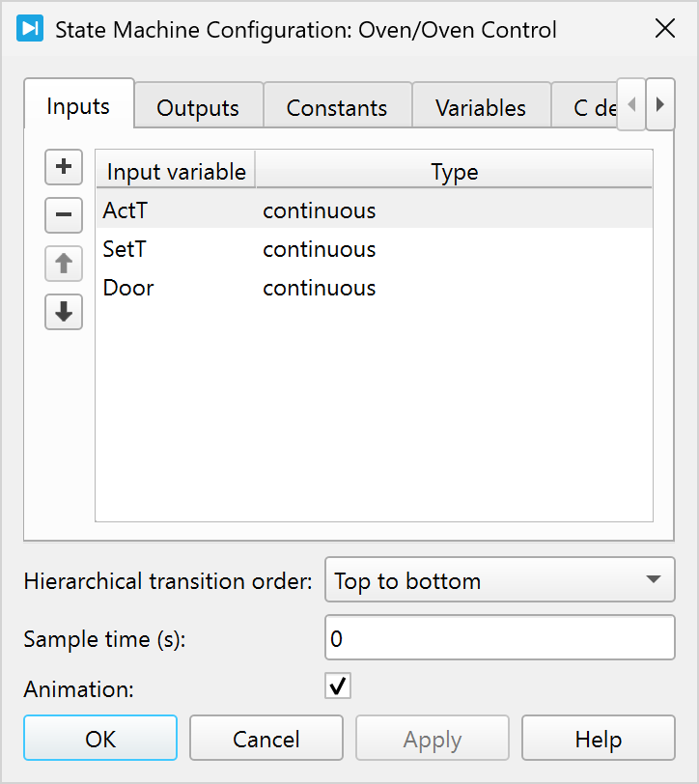Toggle the Animation checkbox
The width and height of the screenshot is (699, 784).
(338, 686)
